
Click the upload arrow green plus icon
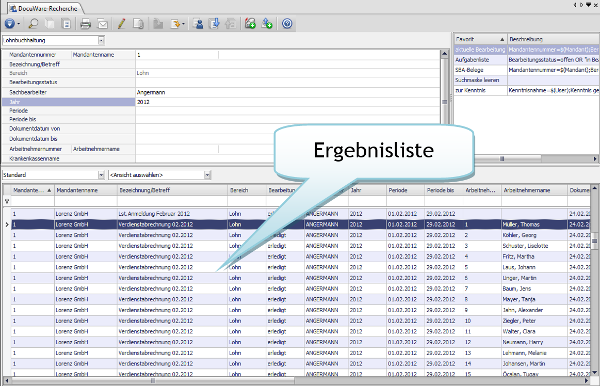267,24
